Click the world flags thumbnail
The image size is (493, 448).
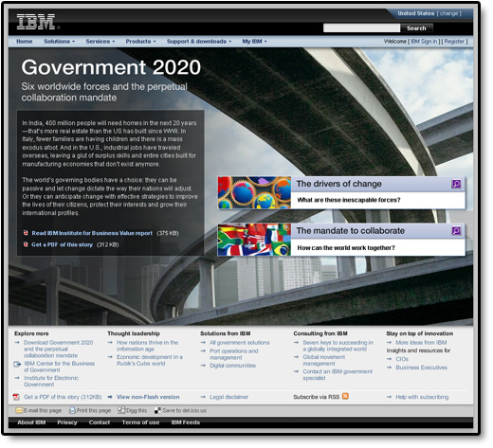[254, 240]
